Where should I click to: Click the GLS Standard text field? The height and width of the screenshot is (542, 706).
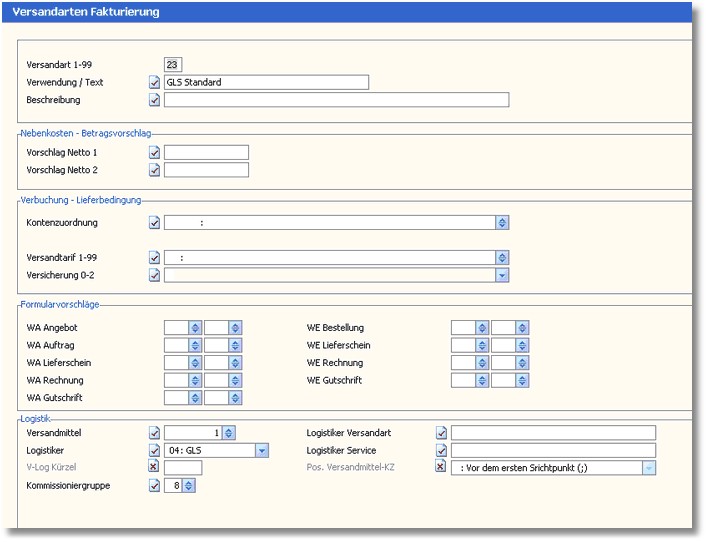(x=266, y=82)
